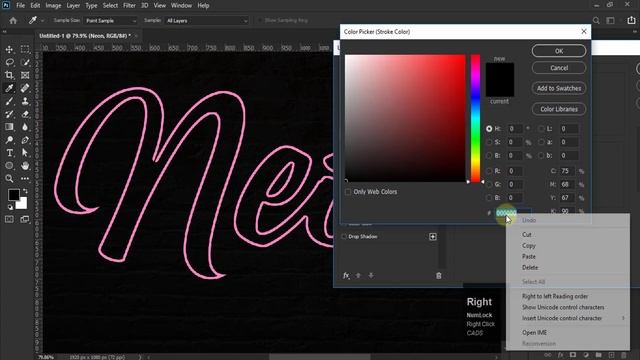The width and height of the screenshot is (640, 360).
Task: Click the Share icon at top right
Action: (631, 20)
